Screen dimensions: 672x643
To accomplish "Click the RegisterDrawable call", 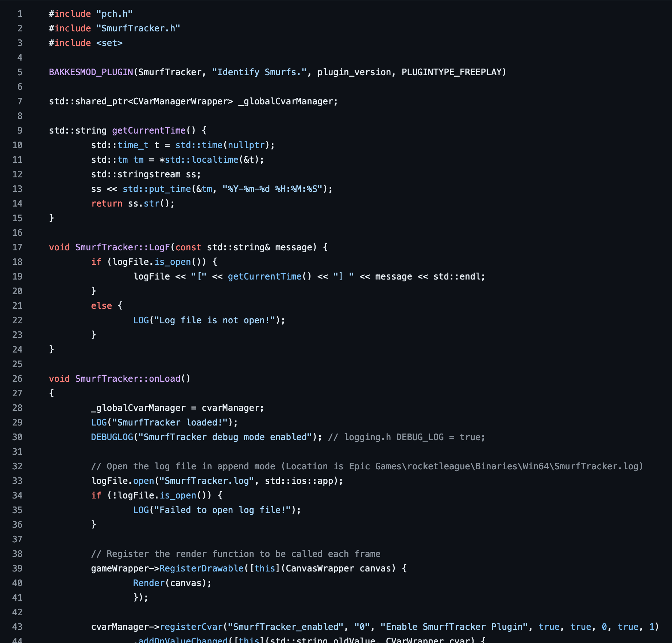I will point(201,569).
